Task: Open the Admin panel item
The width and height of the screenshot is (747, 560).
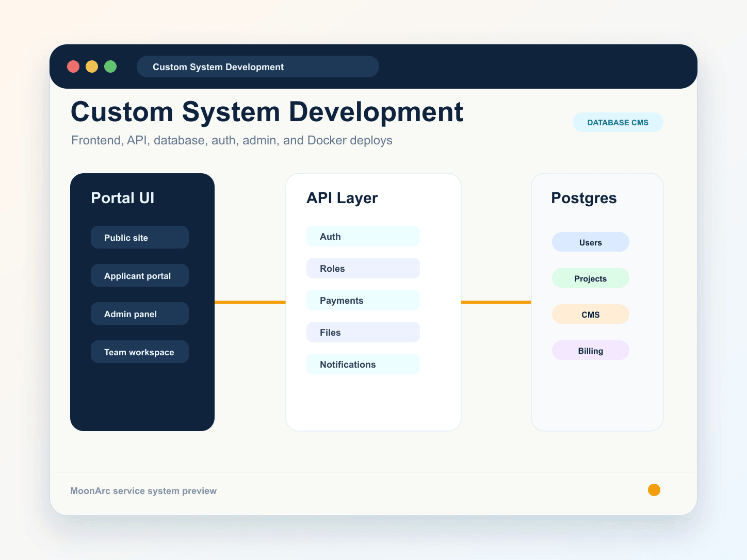Action: [140, 314]
